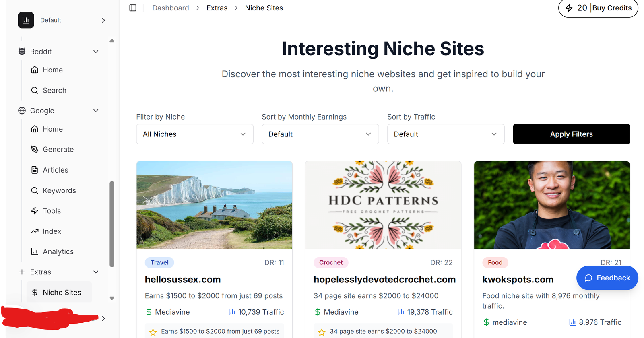Open the Sort by Traffic dropdown
Viewport: 644px width, 338px height.
[446, 134]
